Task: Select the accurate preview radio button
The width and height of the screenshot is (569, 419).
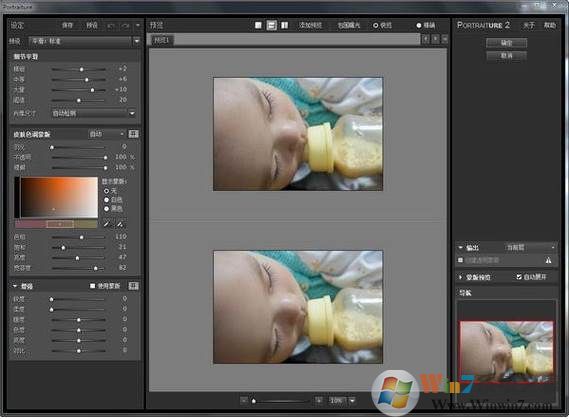Action: 419,25
